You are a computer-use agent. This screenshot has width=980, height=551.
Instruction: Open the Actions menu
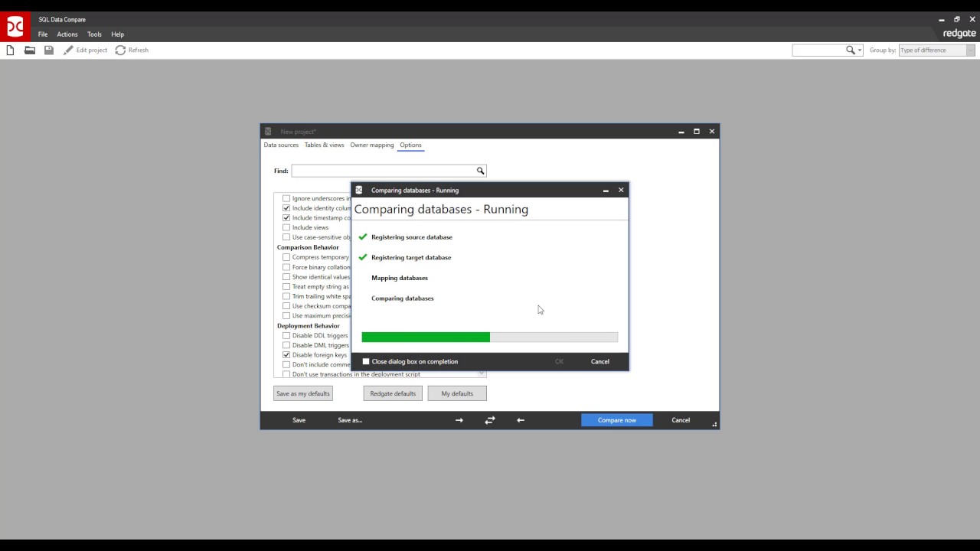point(67,34)
